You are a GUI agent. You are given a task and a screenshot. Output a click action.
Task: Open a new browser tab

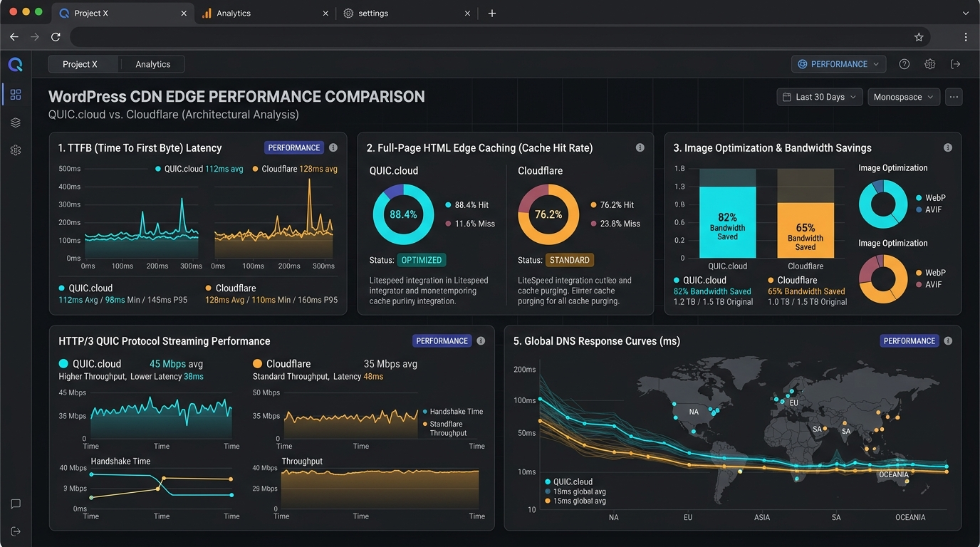coord(492,14)
